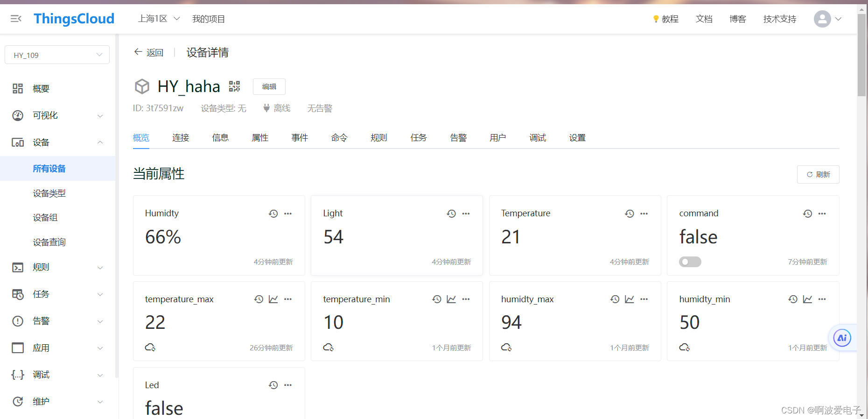Screen dimensions: 868x419
Task: Open more options on the Temperature card
Action: pos(644,213)
